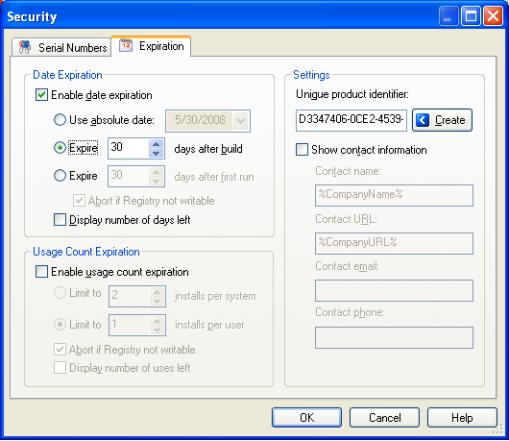Click the blue arrow icon on Create button

pyautogui.click(x=423, y=120)
